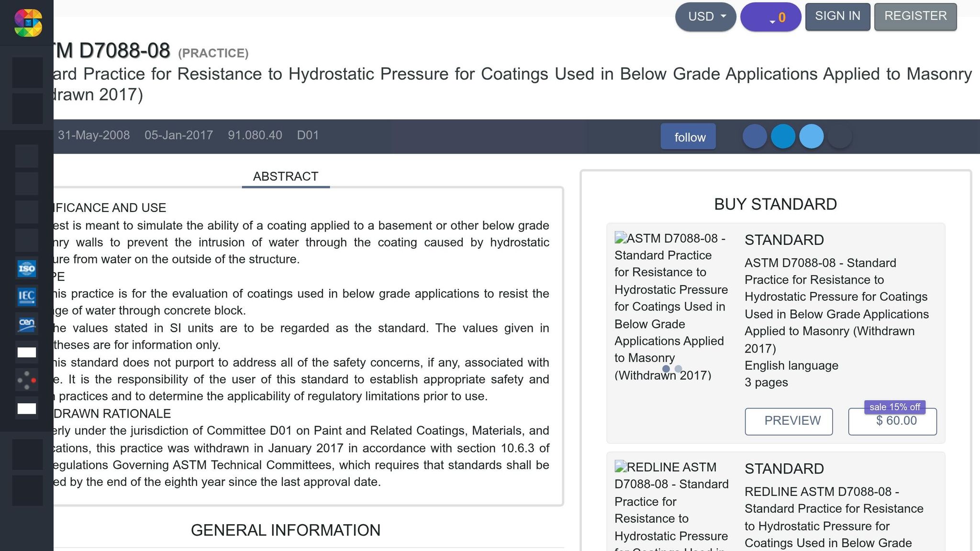Follow this standard
Image resolution: width=980 pixels, height=551 pixels.
click(x=688, y=137)
